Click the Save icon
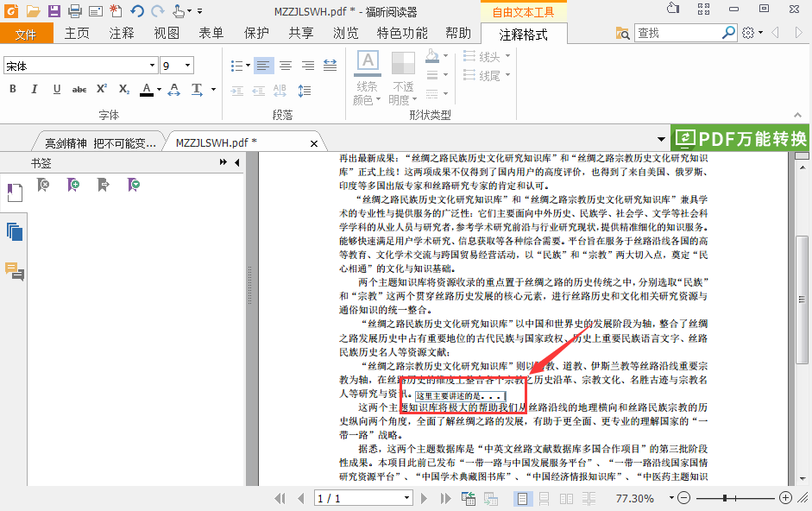 [54, 9]
